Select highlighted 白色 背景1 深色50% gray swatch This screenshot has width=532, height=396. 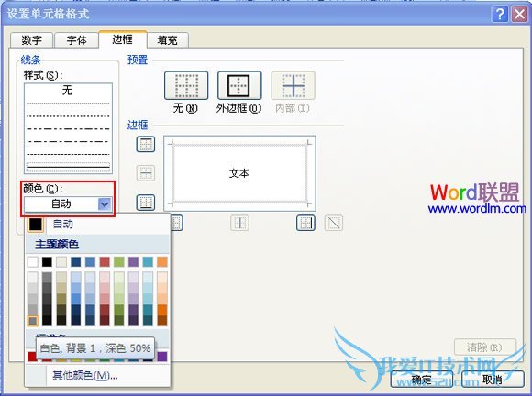pyautogui.click(x=33, y=321)
